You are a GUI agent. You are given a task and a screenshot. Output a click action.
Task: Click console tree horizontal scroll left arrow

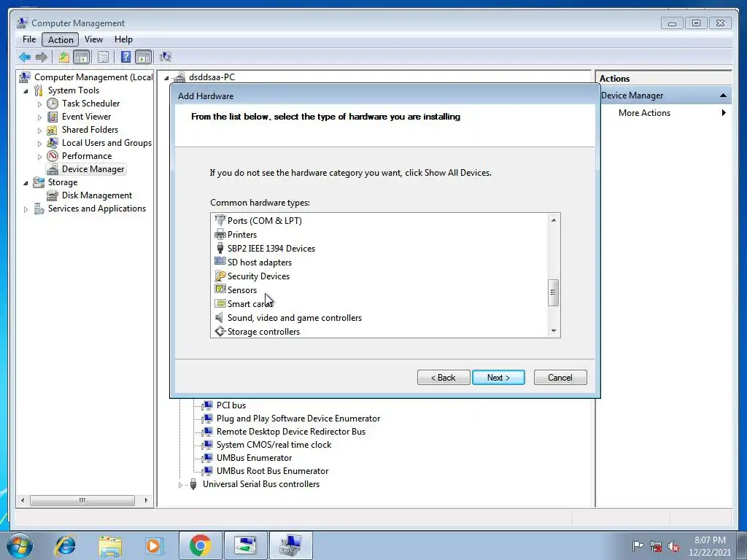pos(23,500)
